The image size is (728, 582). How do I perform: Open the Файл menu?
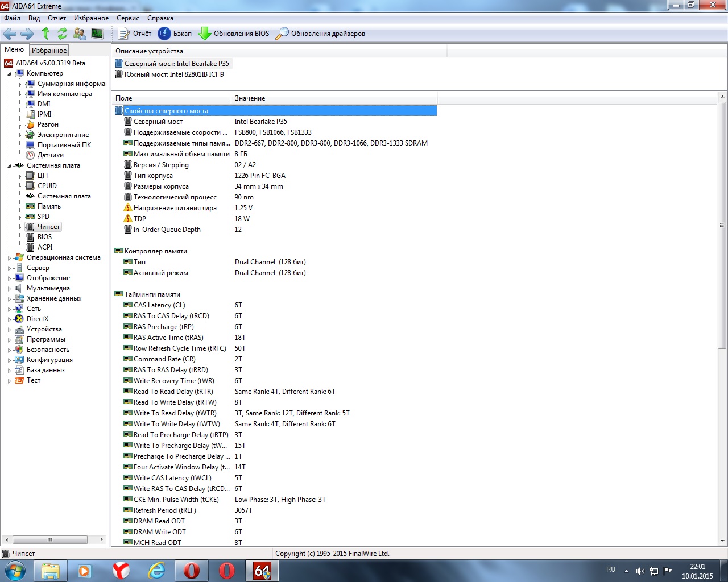pyautogui.click(x=12, y=18)
